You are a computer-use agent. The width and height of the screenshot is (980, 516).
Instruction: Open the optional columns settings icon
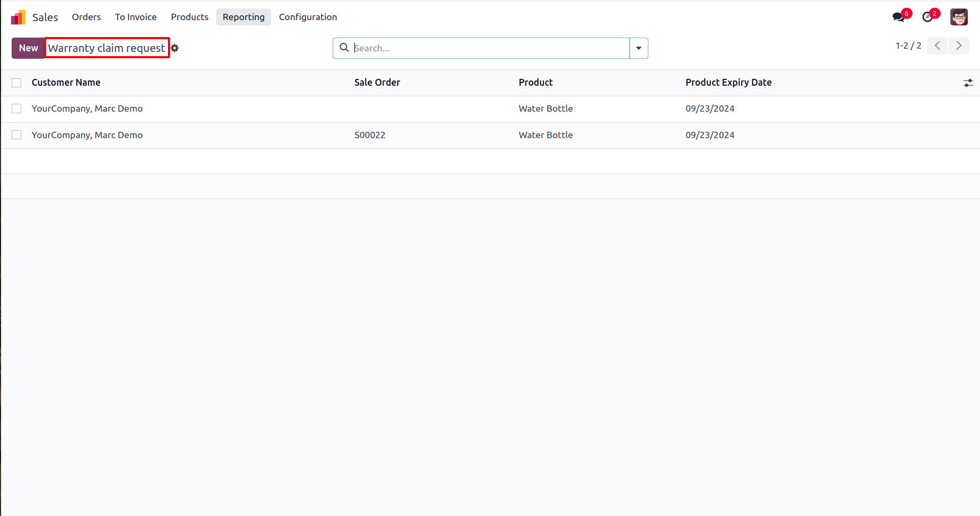point(968,83)
